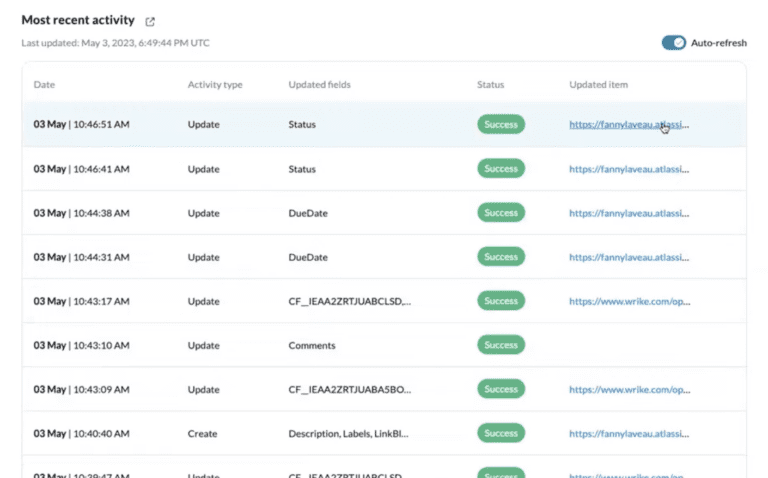Select the date 03 May | 10:44:38 AM
Image resolution: width=768 pixels, height=478 pixels.
pos(81,213)
